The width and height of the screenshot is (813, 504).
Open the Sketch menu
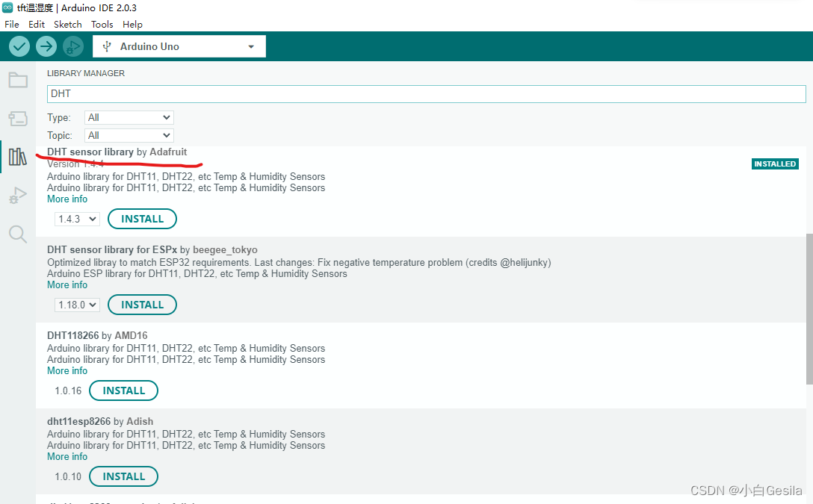68,25
